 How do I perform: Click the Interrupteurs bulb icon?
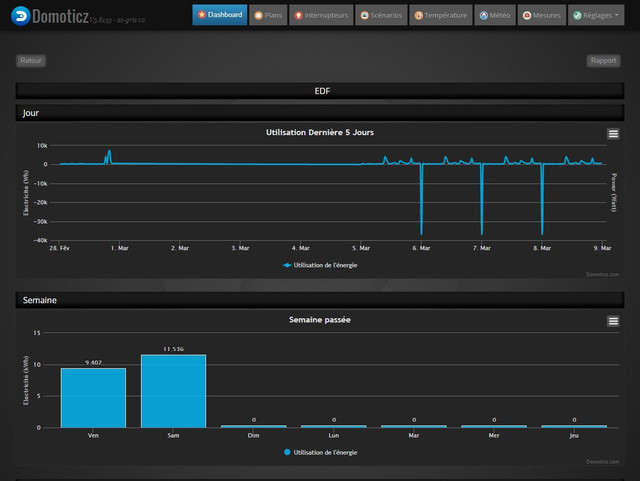pos(298,16)
